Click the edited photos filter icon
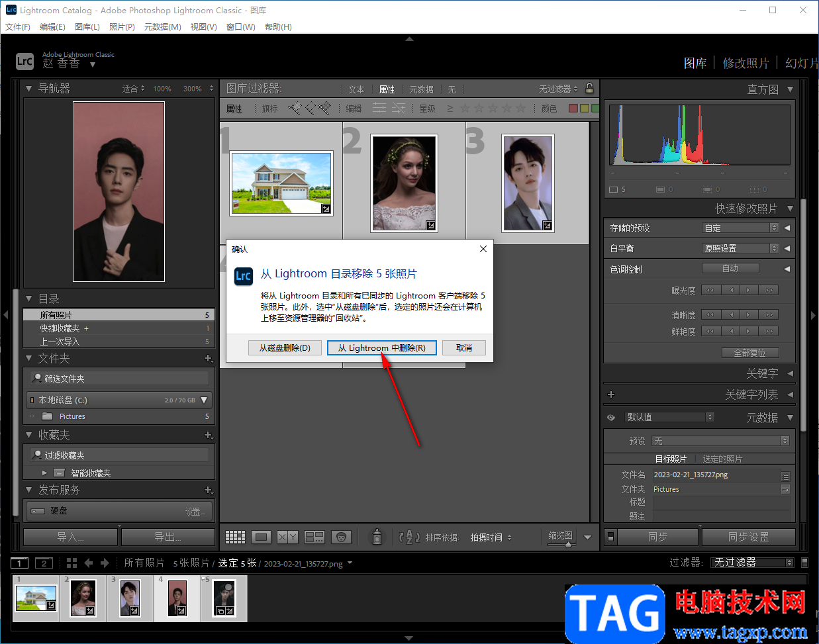819x644 pixels. (379, 108)
